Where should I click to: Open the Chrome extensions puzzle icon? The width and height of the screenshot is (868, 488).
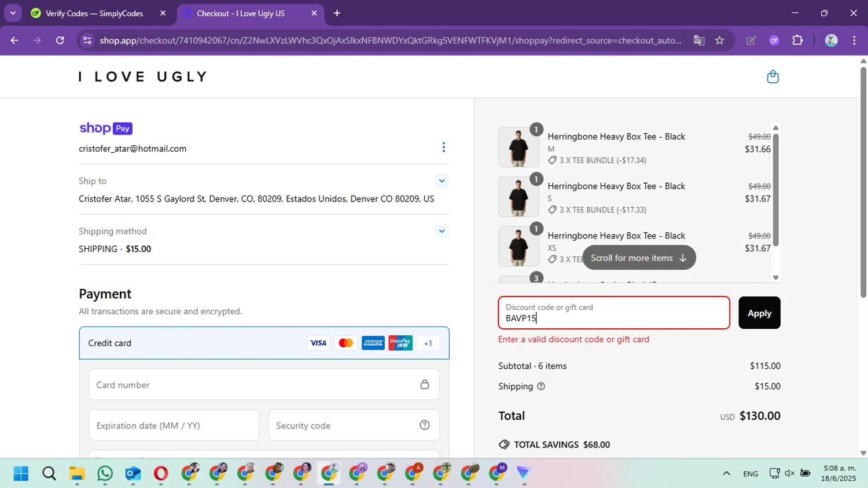click(x=797, y=41)
